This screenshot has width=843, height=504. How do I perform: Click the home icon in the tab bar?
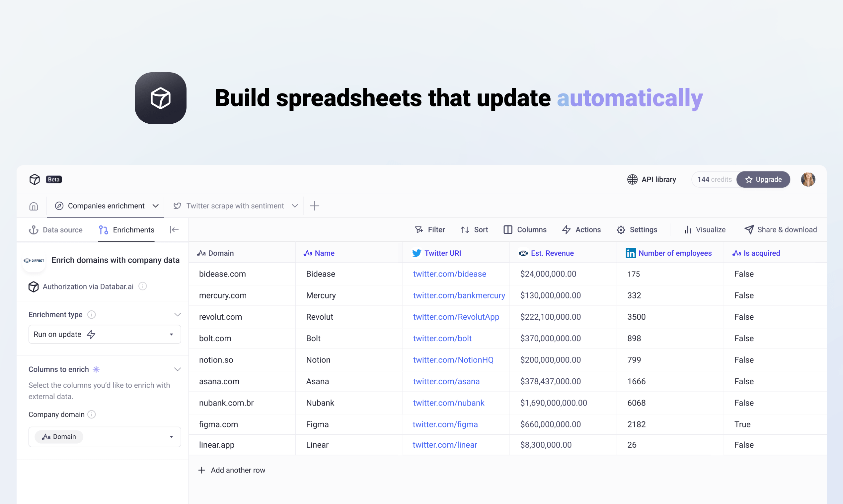pyautogui.click(x=33, y=206)
